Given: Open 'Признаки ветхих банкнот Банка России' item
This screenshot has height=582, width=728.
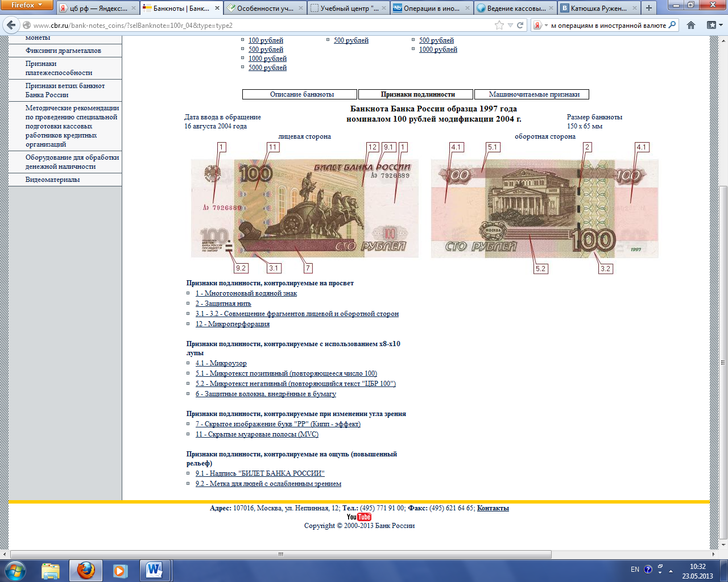Looking at the screenshot, I should click(65, 90).
